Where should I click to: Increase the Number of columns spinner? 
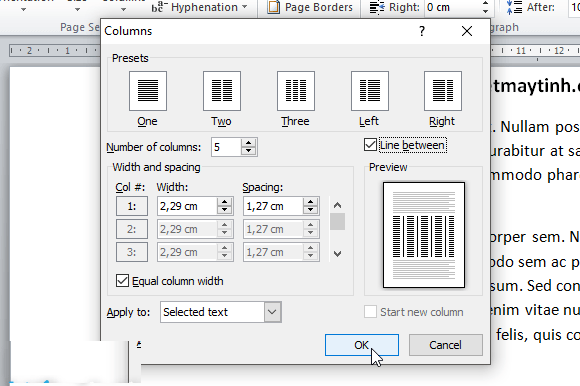[249, 143]
